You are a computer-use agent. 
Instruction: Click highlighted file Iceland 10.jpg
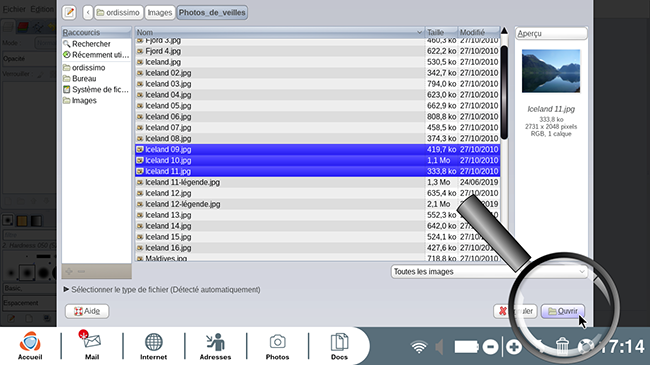coord(318,160)
